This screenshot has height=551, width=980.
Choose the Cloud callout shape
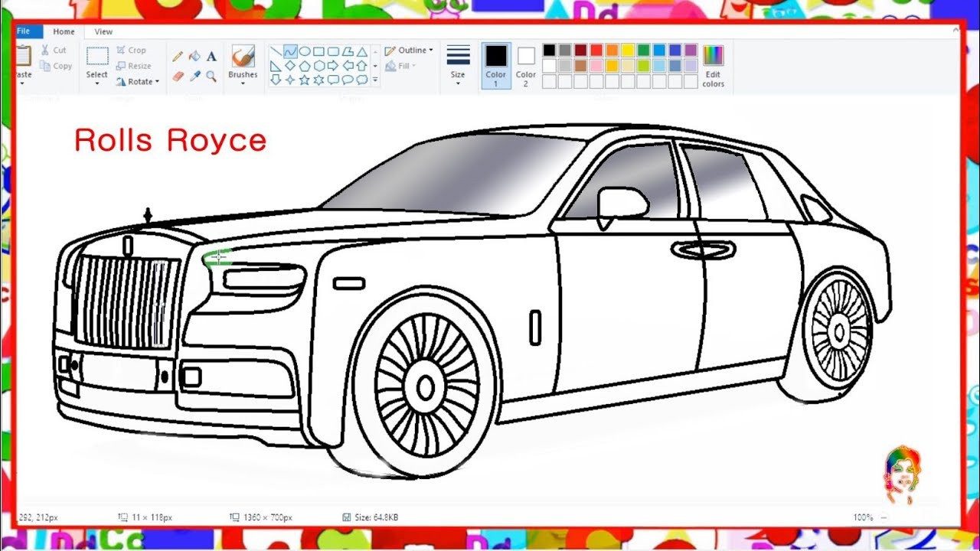tap(362, 80)
